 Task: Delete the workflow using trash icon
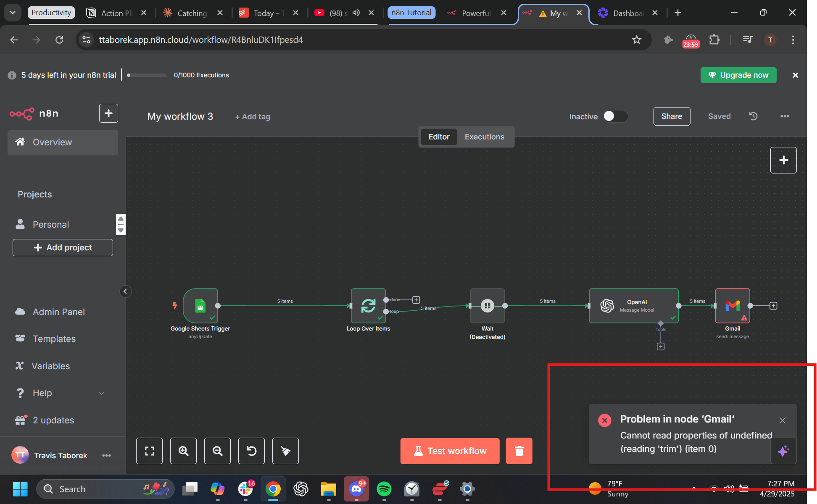[x=519, y=451]
